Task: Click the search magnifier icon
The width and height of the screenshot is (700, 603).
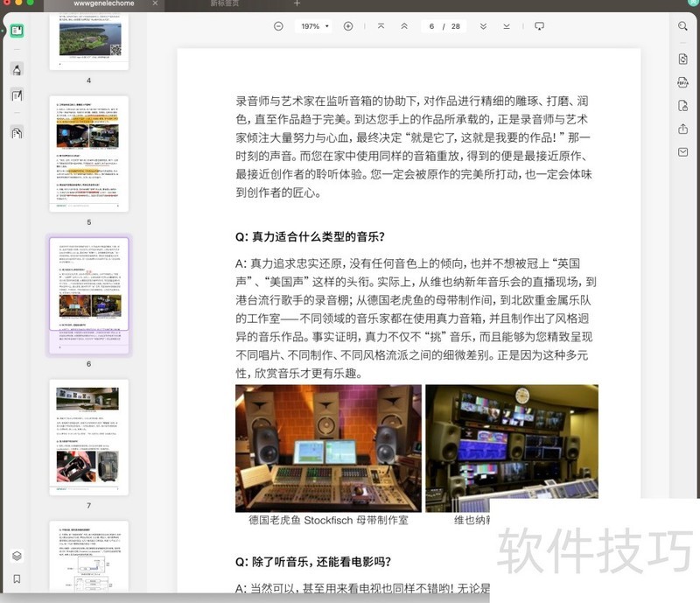Action: coord(682,26)
